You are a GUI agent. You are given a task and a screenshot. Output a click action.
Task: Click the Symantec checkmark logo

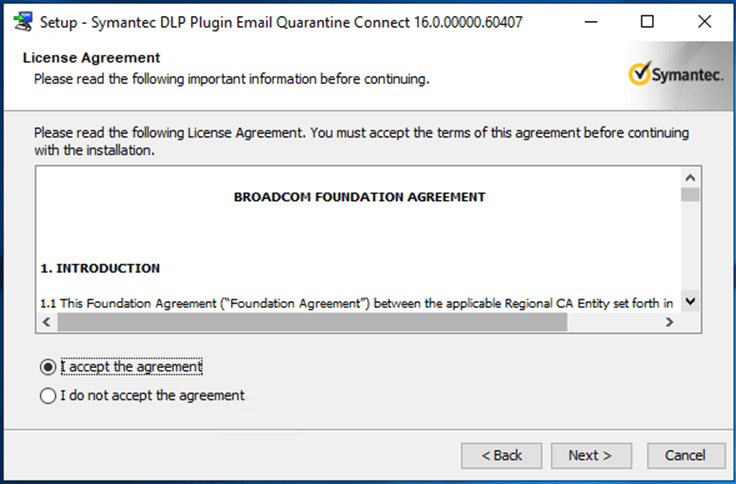[640, 73]
